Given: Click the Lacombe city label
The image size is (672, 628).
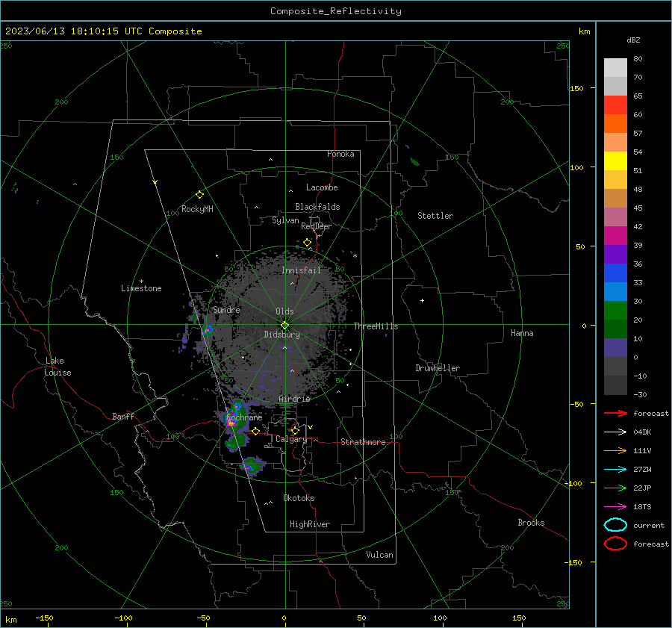Looking at the screenshot, I should pos(322,187).
